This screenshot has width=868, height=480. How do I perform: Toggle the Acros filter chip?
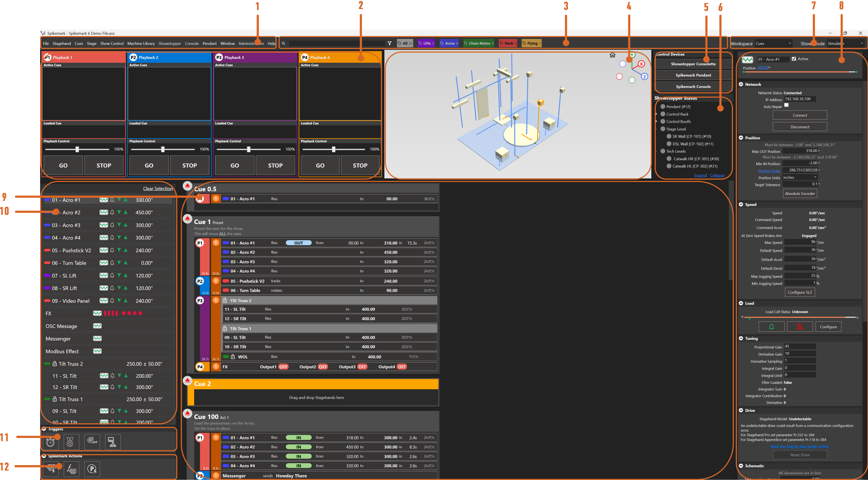pos(448,43)
